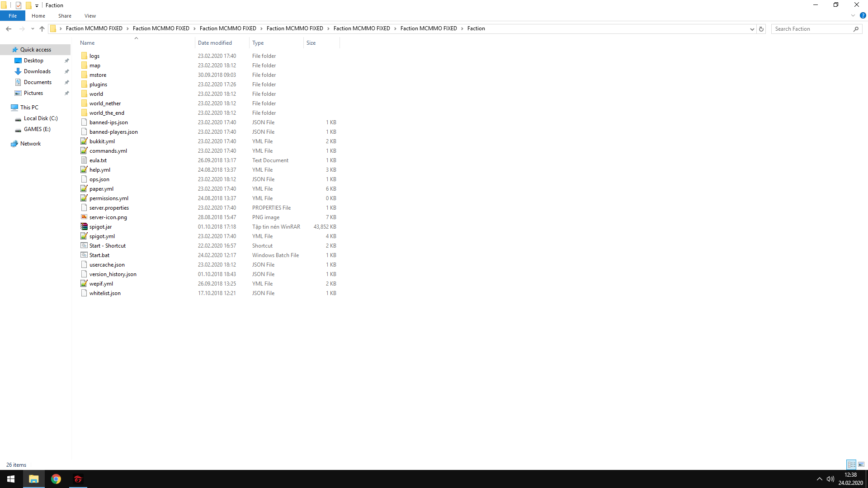The image size is (868, 488).
Task: Click the Start.bat file icon
Action: 84,255
